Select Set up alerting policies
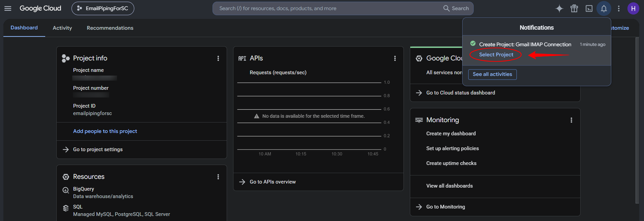644x221 pixels. (452, 148)
